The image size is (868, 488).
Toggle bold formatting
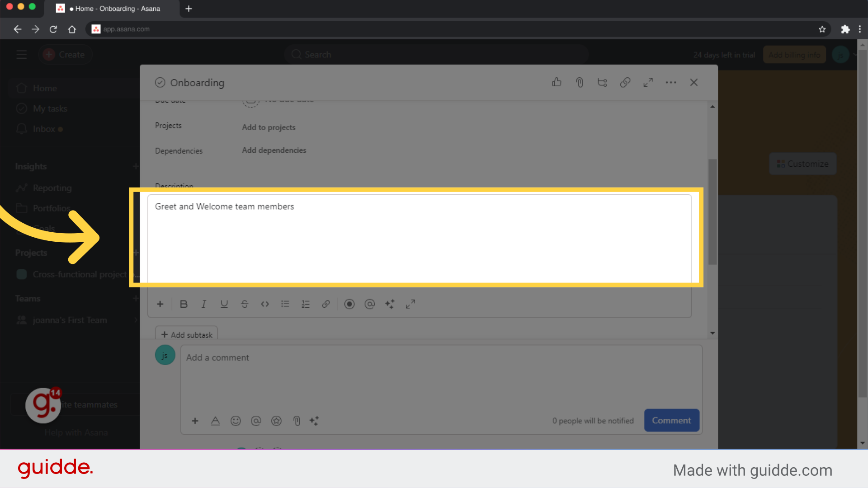click(184, 304)
